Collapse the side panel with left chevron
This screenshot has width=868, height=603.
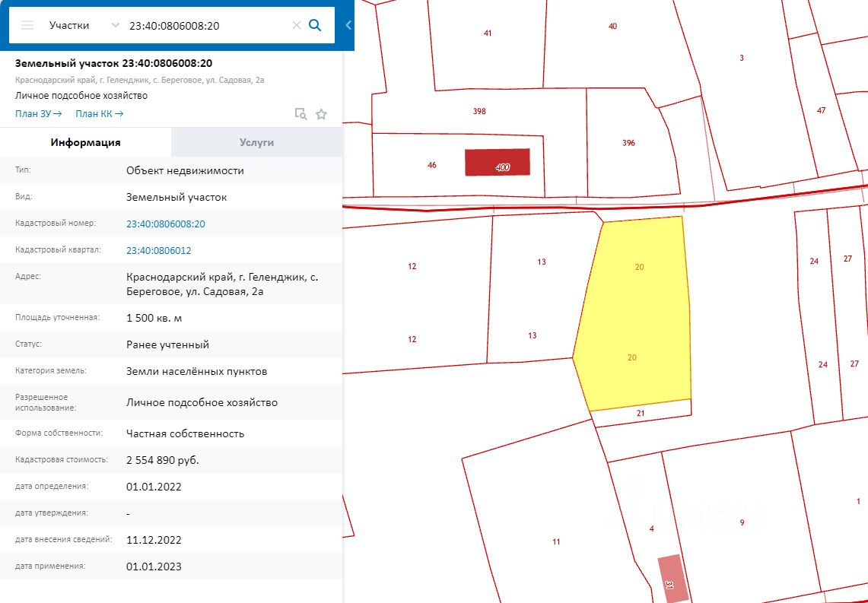pyautogui.click(x=348, y=25)
